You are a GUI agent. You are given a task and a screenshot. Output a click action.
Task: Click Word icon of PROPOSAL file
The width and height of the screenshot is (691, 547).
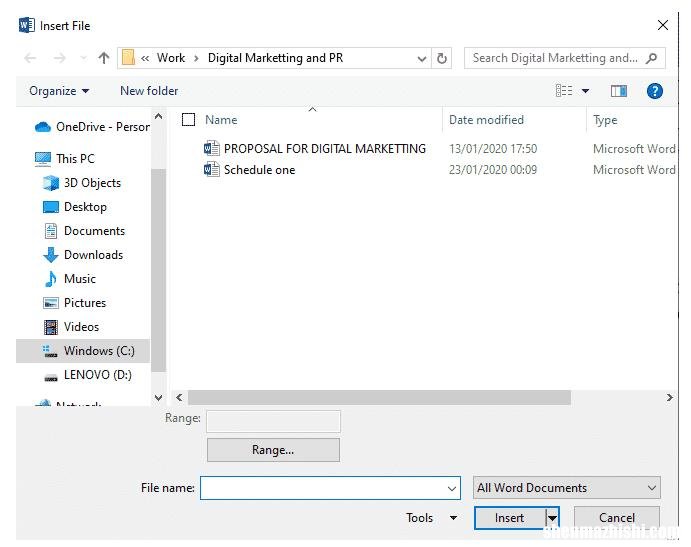pyautogui.click(x=212, y=149)
